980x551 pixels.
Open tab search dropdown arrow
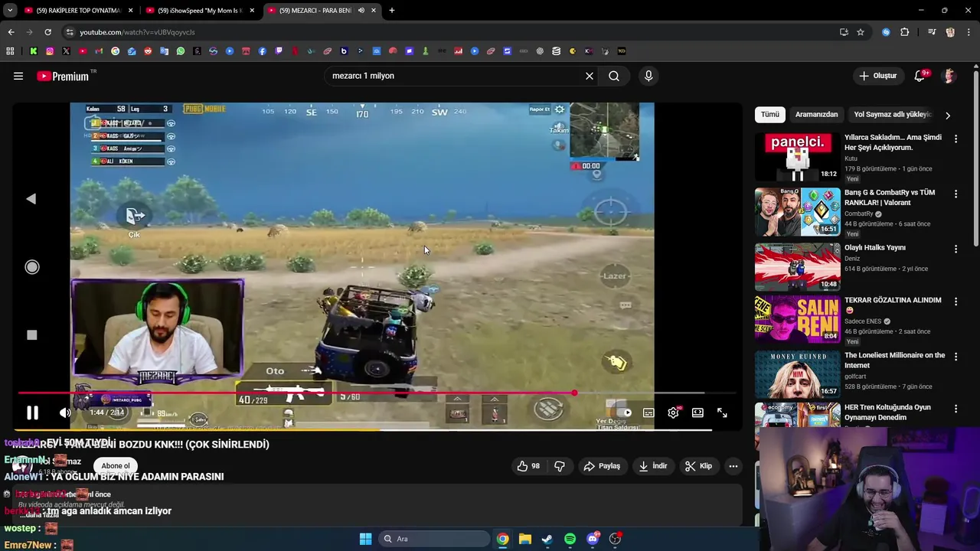[10, 11]
